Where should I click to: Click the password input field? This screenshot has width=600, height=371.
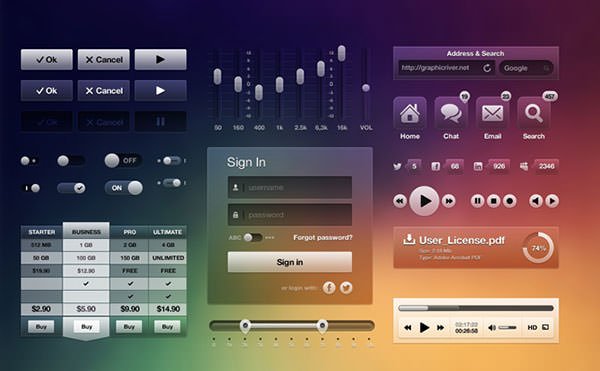(290, 215)
